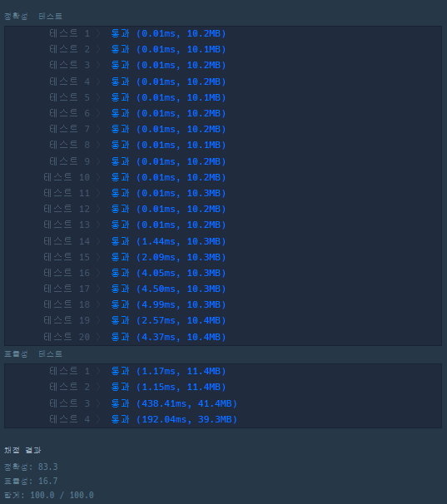Select 테스트 19 result 통과 (2.57ms, 10.4MB)
Viewport: 447px width, 504px height.
169,320
